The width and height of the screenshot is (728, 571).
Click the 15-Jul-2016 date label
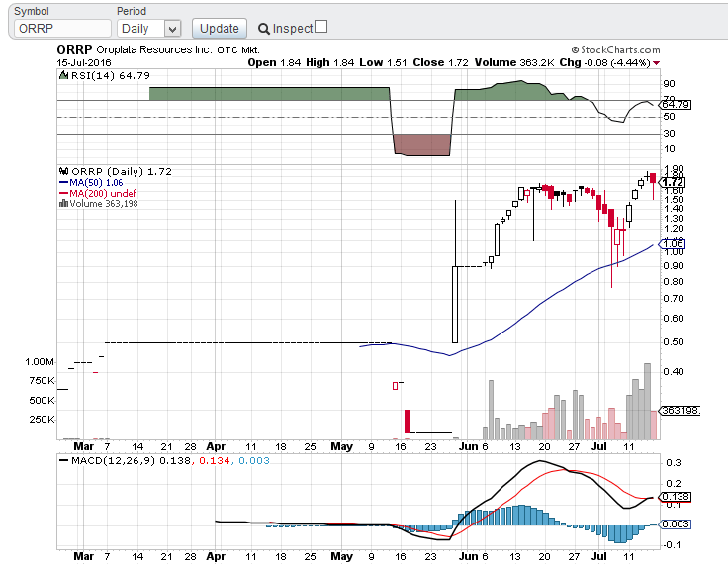pyautogui.click(x=84, y=62)
